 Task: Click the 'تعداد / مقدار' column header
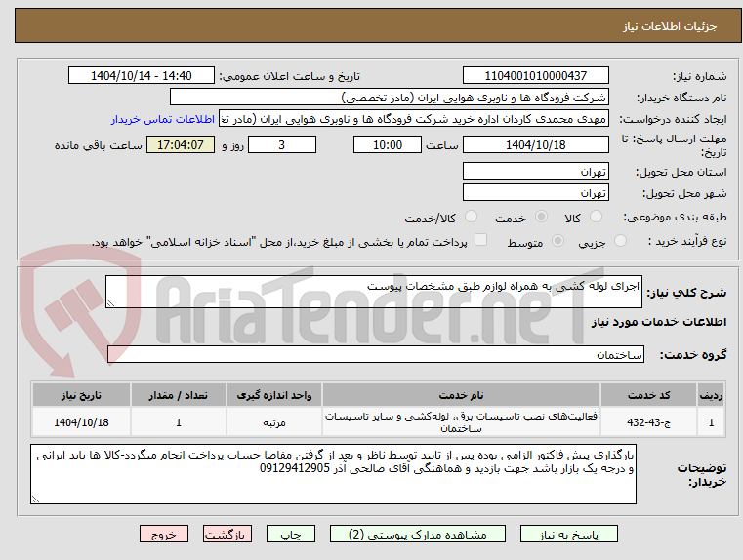point(178,395)
